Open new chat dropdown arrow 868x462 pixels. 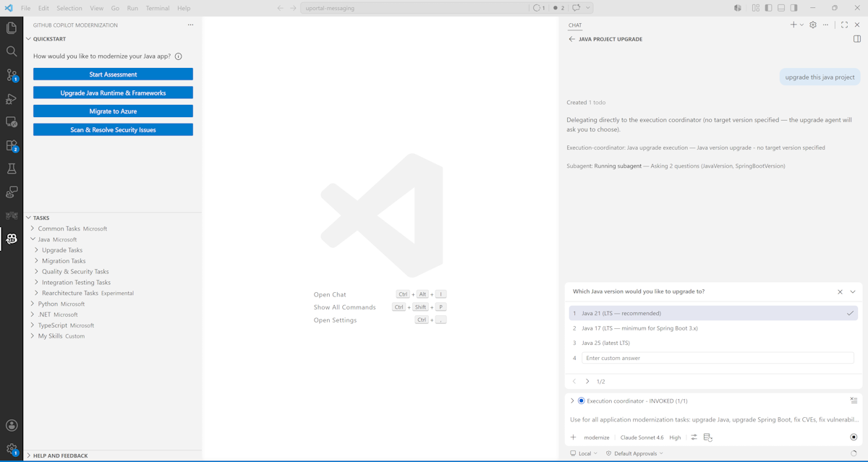801,25
